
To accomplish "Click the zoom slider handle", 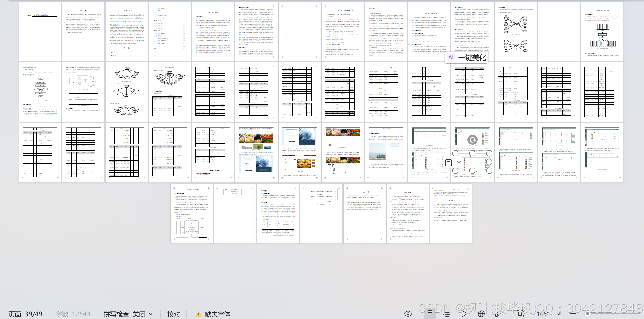I will 588,314.
